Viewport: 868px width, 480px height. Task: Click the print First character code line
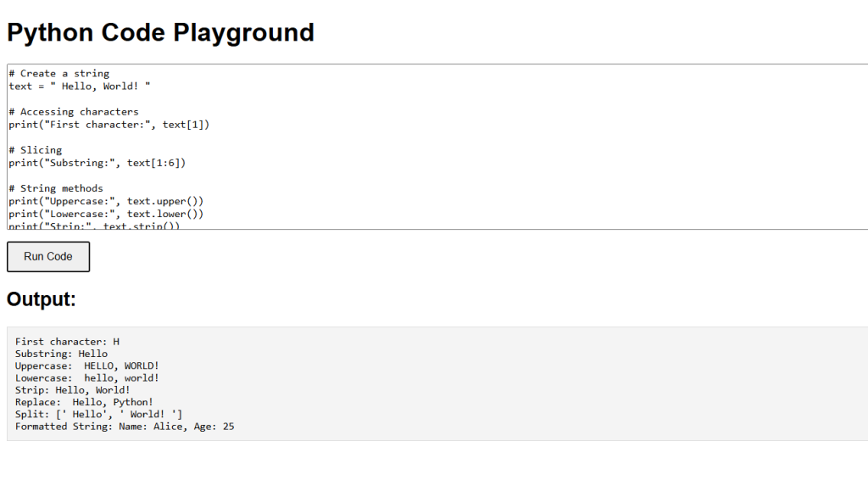[109, 125]
